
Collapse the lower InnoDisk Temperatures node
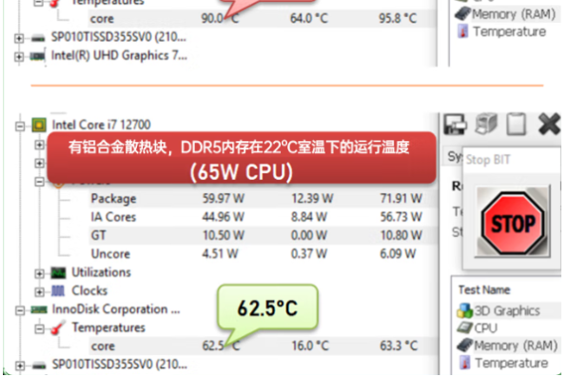point(39,329)
